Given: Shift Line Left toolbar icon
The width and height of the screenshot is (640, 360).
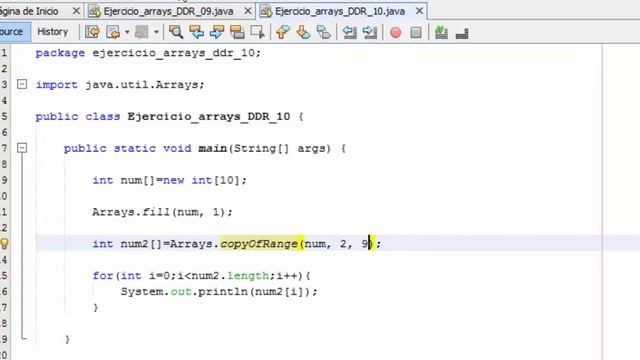Looking at the screenshot, I should point(349,32).
